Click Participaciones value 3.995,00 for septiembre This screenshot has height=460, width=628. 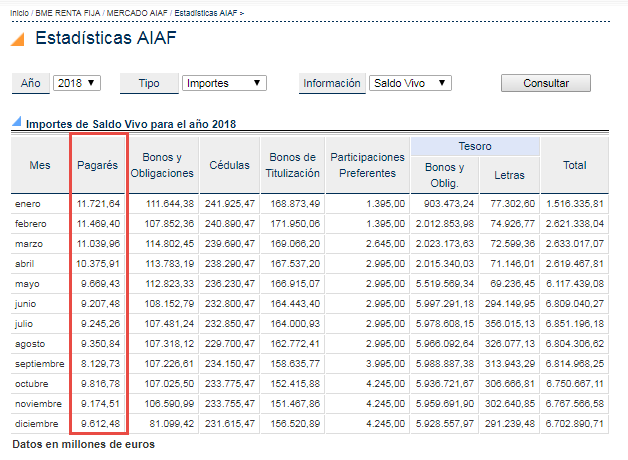(x=385, y=364)
